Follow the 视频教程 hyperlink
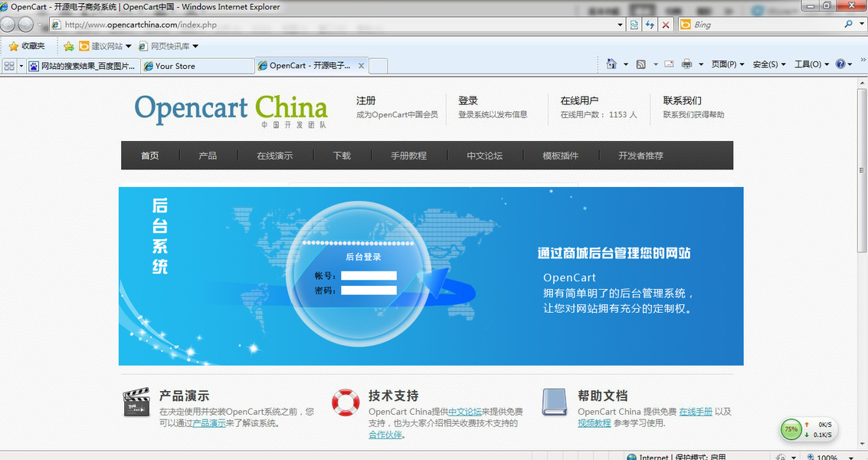 [x=594, y=423]
